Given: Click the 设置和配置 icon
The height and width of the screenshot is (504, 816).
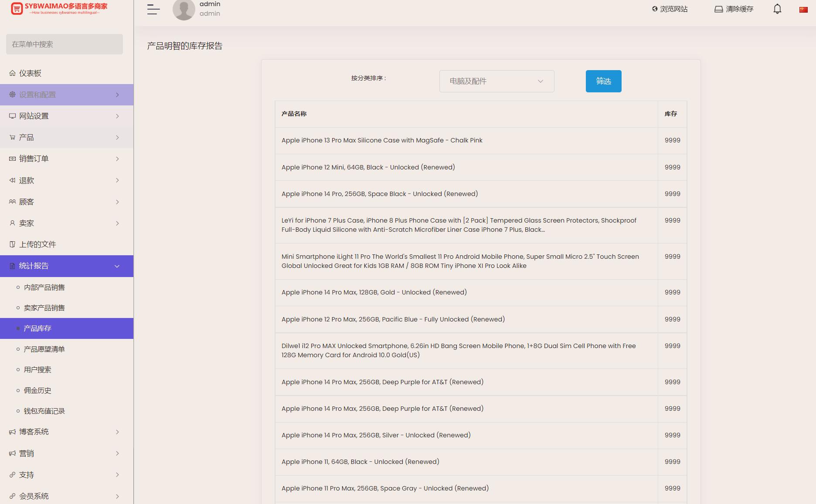Looking at the screenshot, I should 12,95.
